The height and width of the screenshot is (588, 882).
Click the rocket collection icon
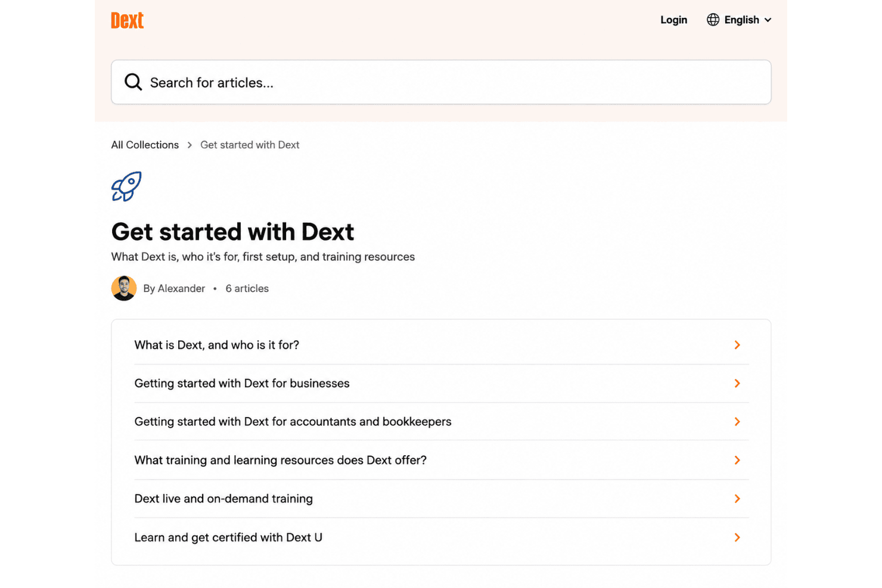pyautogui.click(x=126, y=186)
